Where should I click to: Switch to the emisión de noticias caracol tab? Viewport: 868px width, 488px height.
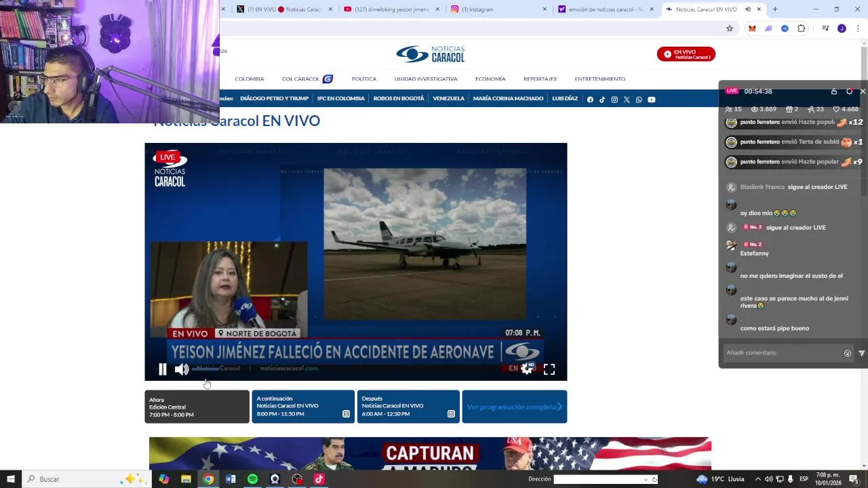[606, 9]
